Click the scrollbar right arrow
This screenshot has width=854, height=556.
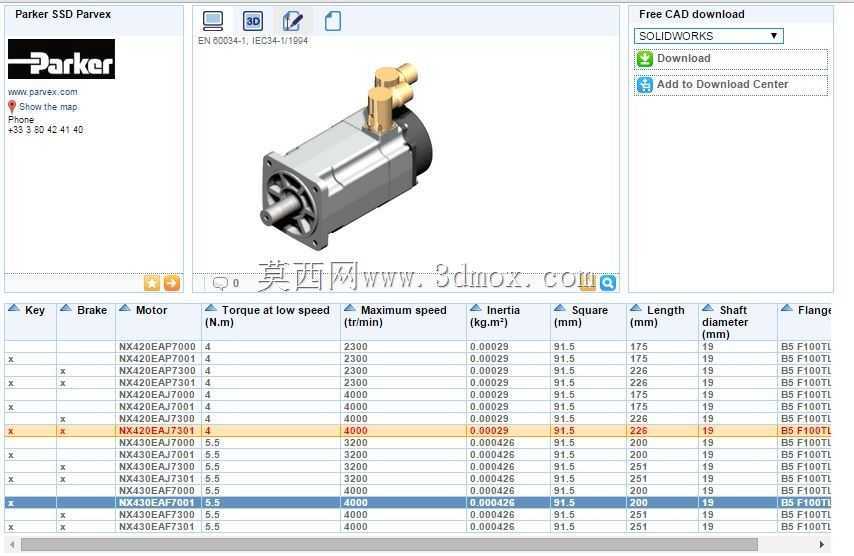[x=821, y=544]
